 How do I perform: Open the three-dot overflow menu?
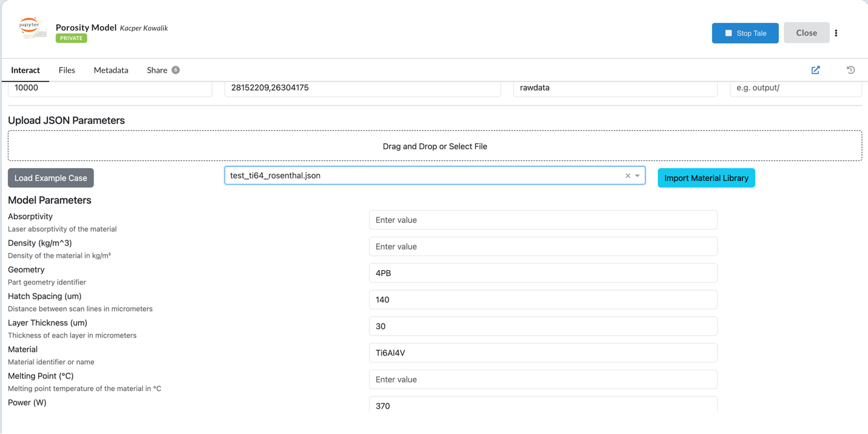tap(836, 33)
